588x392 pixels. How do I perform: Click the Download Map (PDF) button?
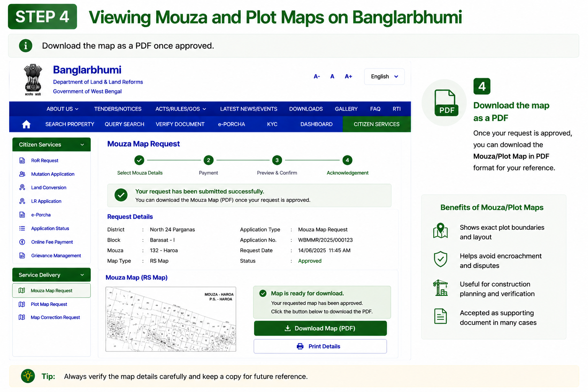tap(320, 328)
